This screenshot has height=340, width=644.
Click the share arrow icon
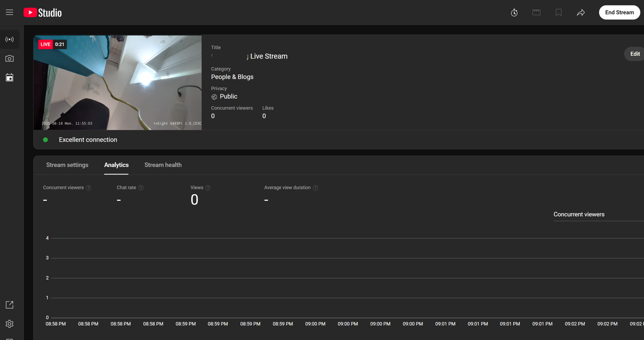pyautogui.click(x=581, y=13)
